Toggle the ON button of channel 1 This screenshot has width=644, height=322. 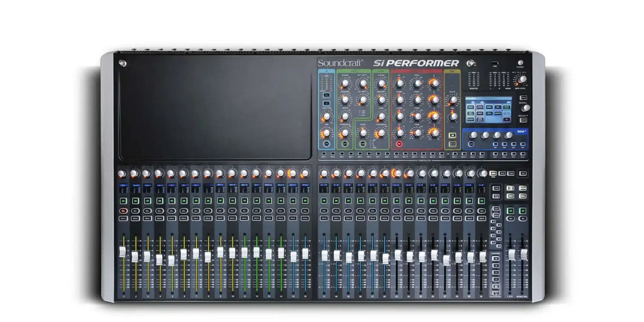[123, 201]
